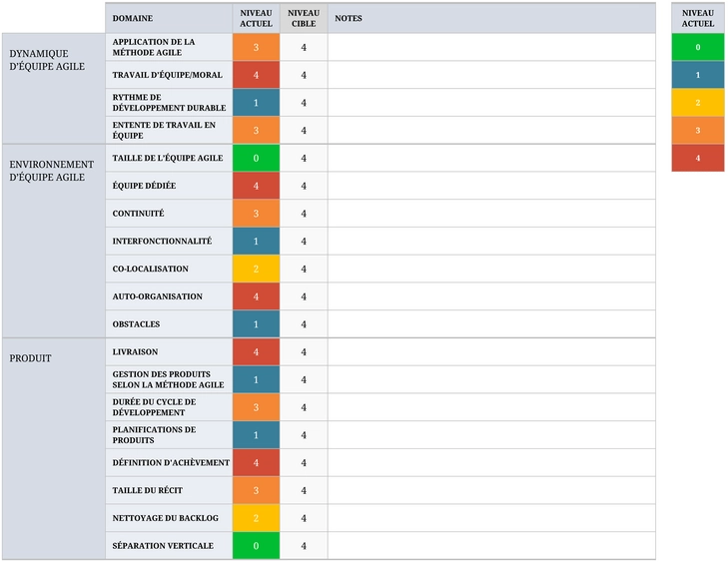Select TAILLE DE L'ÉQUIPE AGILE row label
Viewport: 728px width, 562px height.
(x=169, y=158)
